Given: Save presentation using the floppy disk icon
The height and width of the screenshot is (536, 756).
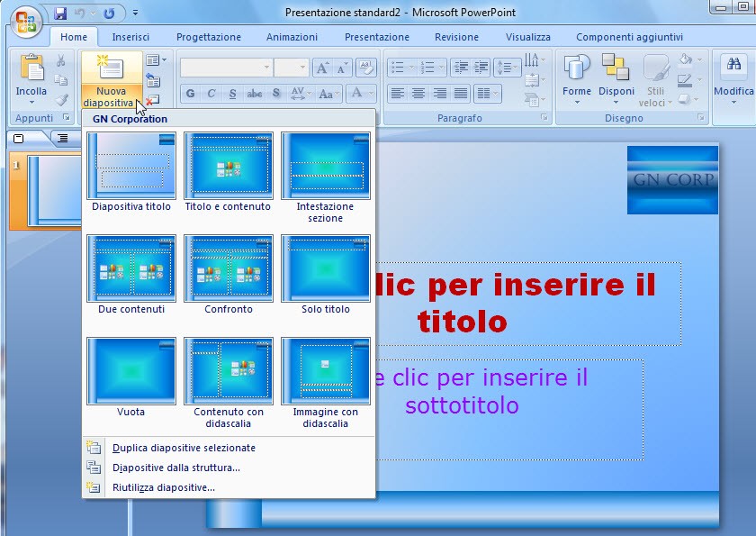Looking at the screenshot, I should (x=61, y=14).
